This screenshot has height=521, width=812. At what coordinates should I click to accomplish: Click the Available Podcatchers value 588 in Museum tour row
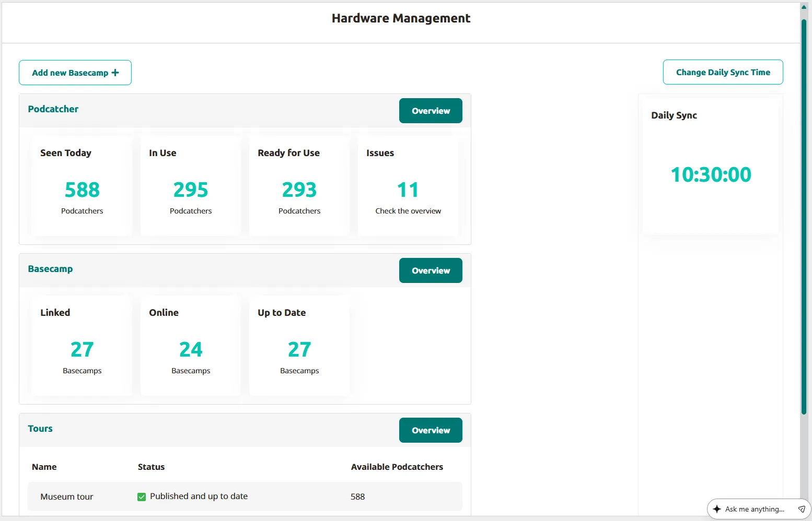tap(358, 496)
